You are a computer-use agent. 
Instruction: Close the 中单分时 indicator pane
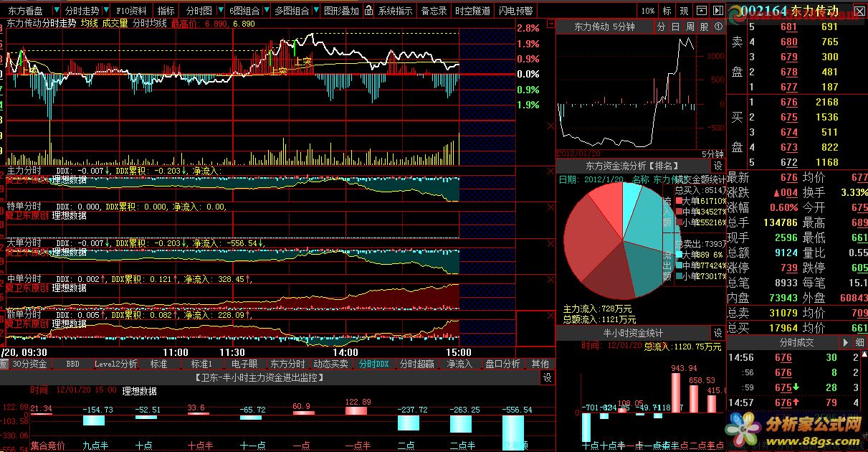(x=550, y=279)
